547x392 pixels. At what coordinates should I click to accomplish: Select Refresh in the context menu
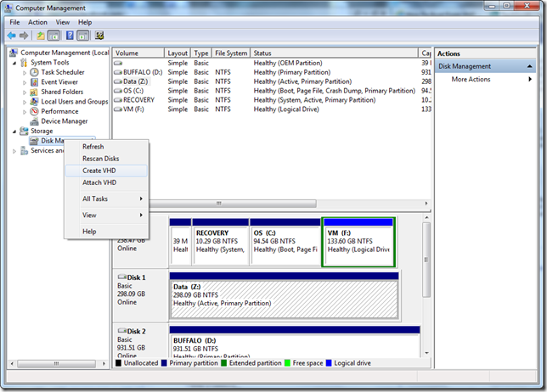pos(106,147)
